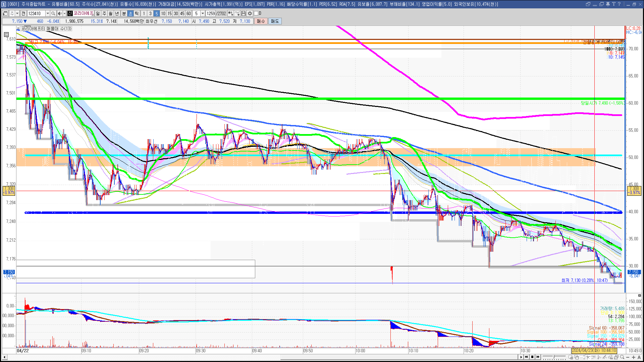The width and height of the screenshot is (644, 362).
Task: Select the 60 interval button
Action: tap(189, 13)
